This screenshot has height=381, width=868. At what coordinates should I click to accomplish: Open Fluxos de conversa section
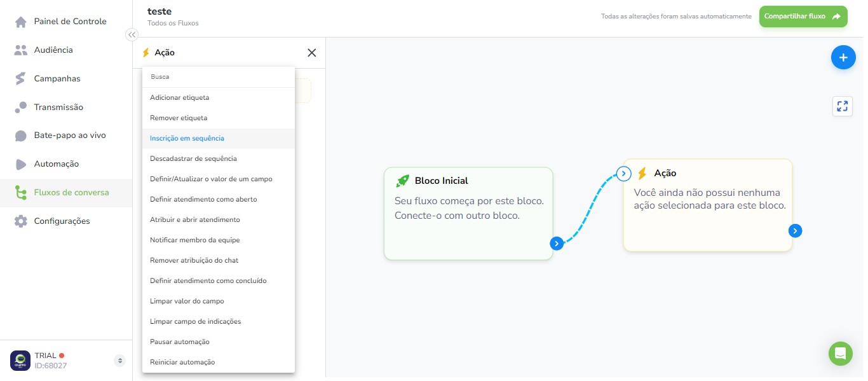[x=66, y=193]
